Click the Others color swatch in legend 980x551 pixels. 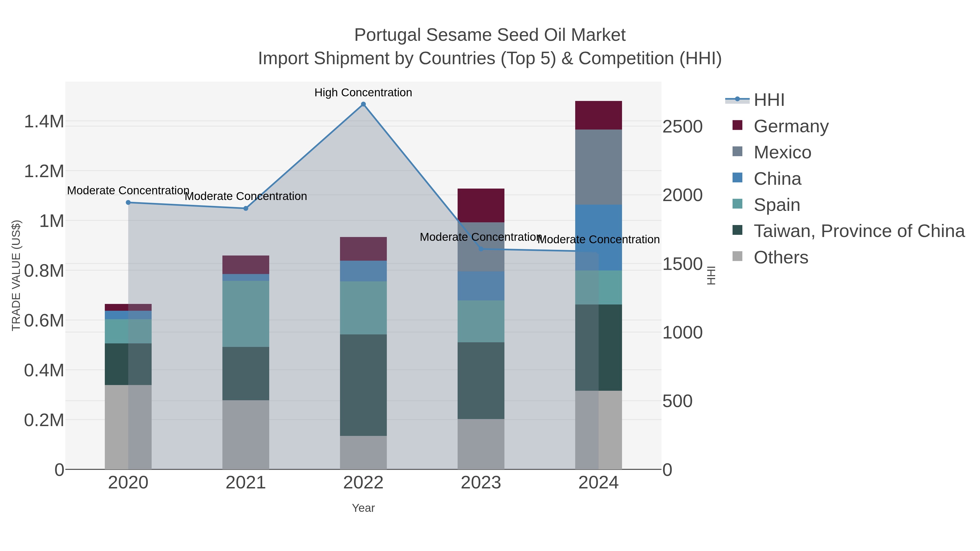tap(737, 256)
